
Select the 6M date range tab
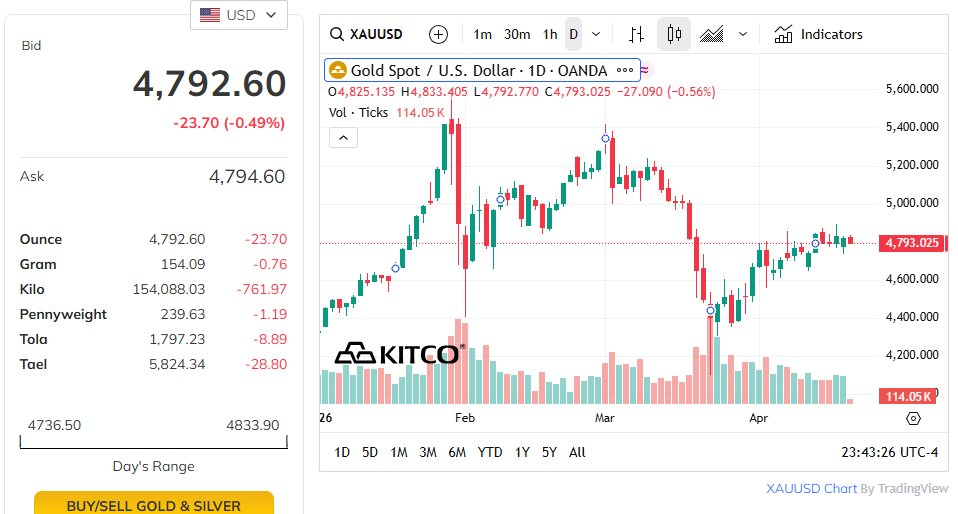[457, 452]
